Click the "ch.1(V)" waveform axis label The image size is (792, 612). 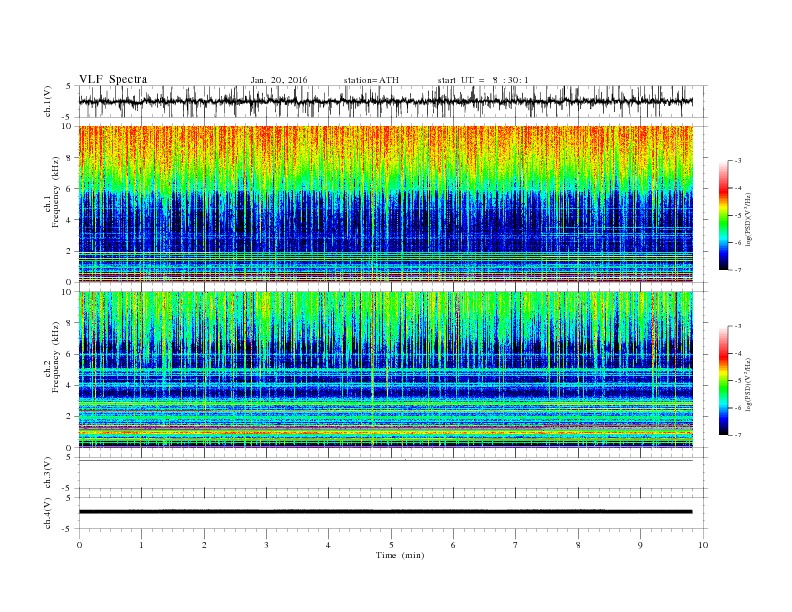[48, 101]
